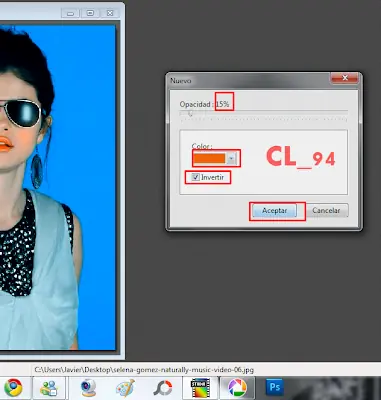The height and width of the screenshot is (400, 381).
Task: Open Windows Live Messenger taskbar icon
Action: pos(49,388)
